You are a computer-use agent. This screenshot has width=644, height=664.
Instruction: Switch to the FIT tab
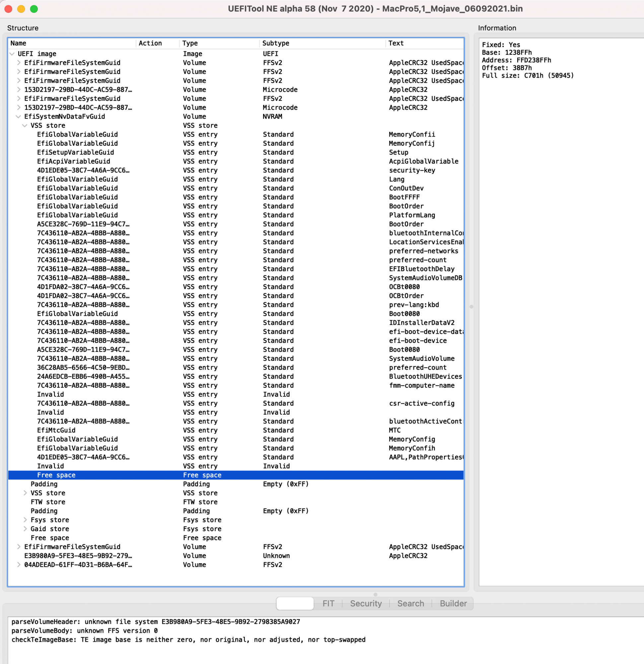coord(328,604)
